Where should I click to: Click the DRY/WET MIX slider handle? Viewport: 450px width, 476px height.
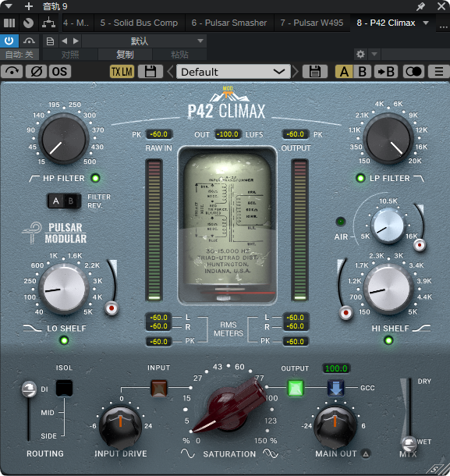409,443
